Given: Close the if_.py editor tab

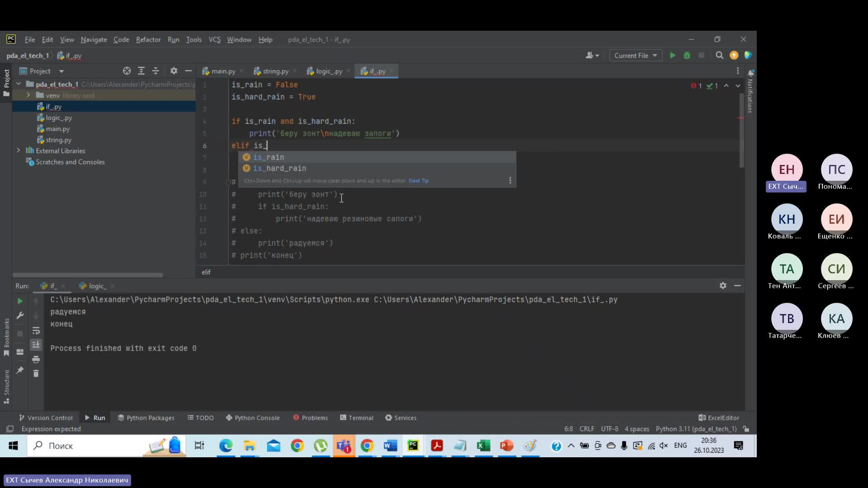Looking at the screenshot, I should click(x=392, y=71).
